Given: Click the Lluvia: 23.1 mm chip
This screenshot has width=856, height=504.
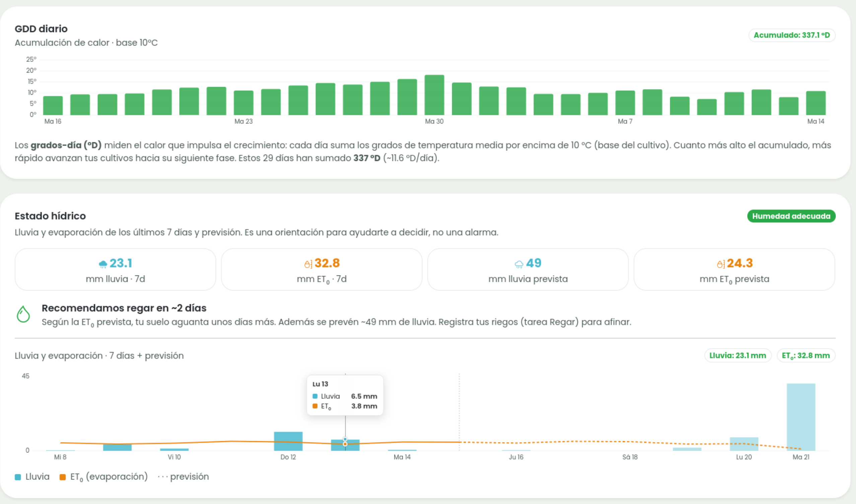Looking at the screenshot, I should (738, 356).
